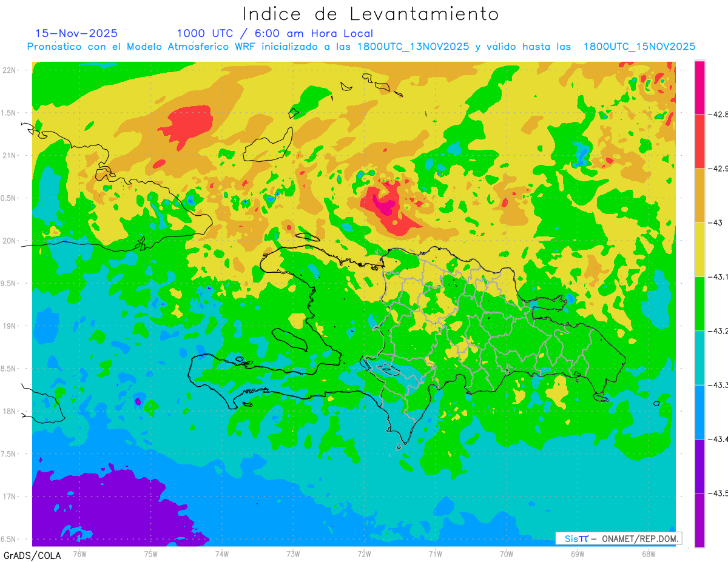Click the WRF model forecast description line
The image size is (728, 562).
361,47
